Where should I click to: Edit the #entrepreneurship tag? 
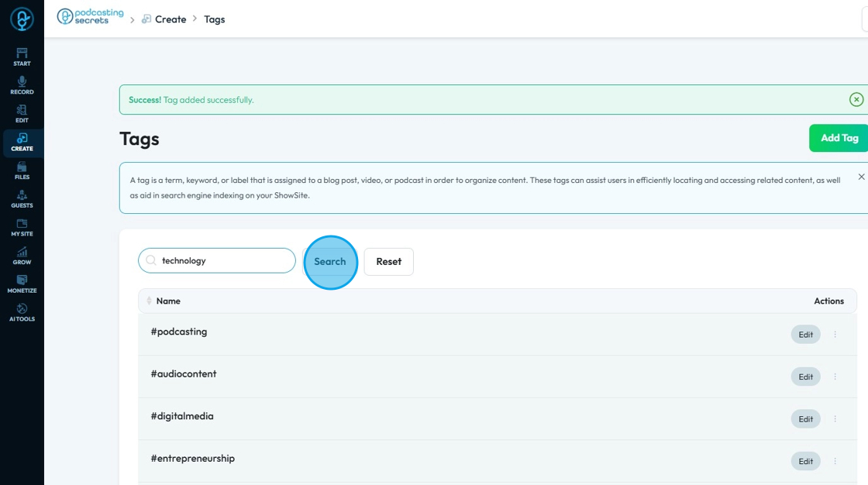805,461
